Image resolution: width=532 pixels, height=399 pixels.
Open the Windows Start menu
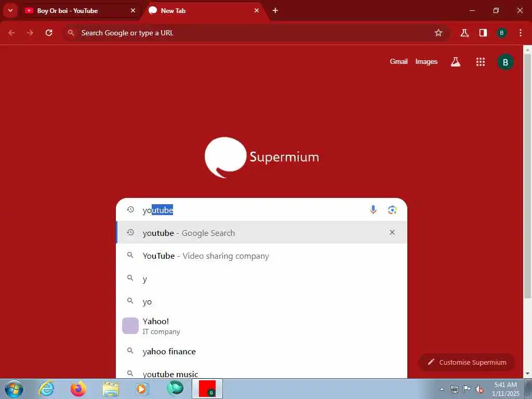14,389
